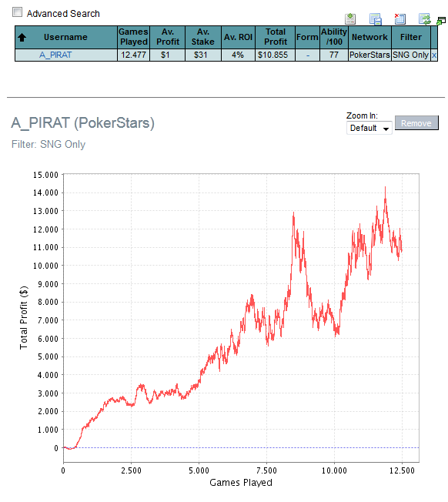Click the clear table icon with red X
Screen dimensions: 448x502
[400, 19]
